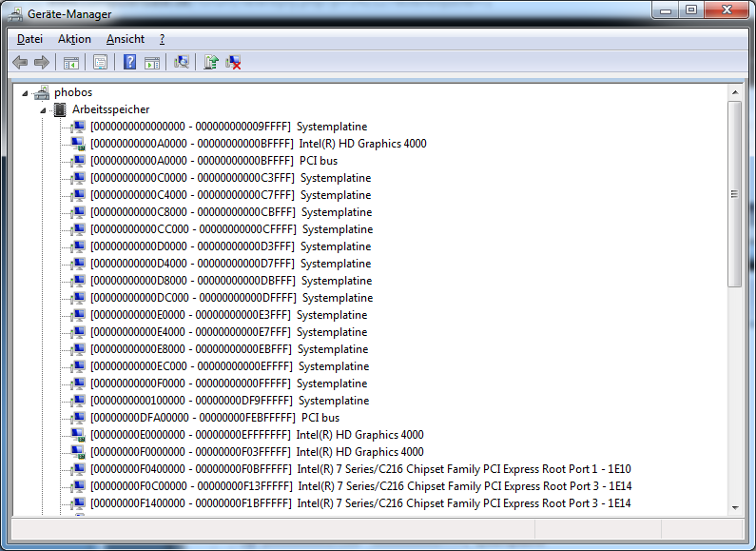
Task: Toggle the console tree pane icon
Action: (x=71, y=62)
